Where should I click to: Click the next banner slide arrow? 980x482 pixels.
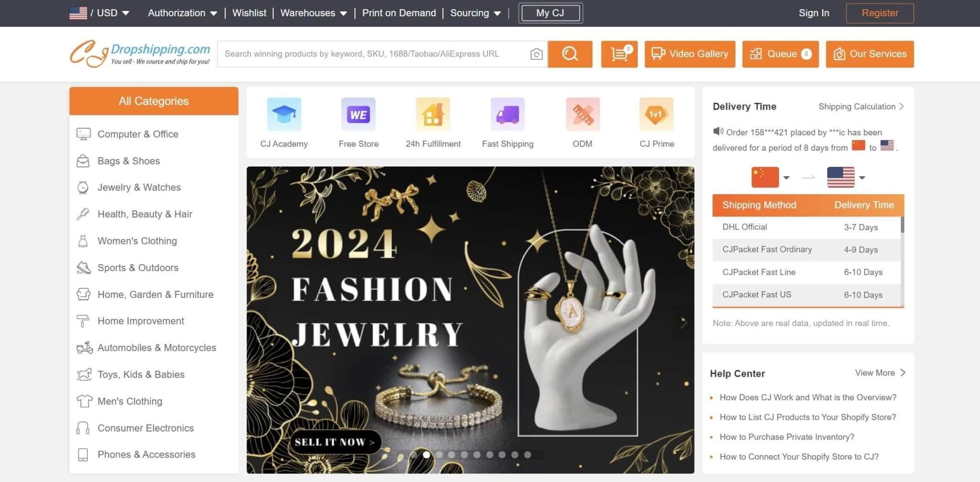[683, 323]
